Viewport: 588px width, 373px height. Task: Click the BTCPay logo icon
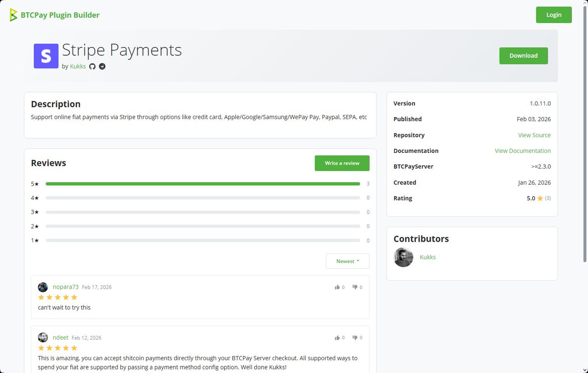click(x=13, y=15)
